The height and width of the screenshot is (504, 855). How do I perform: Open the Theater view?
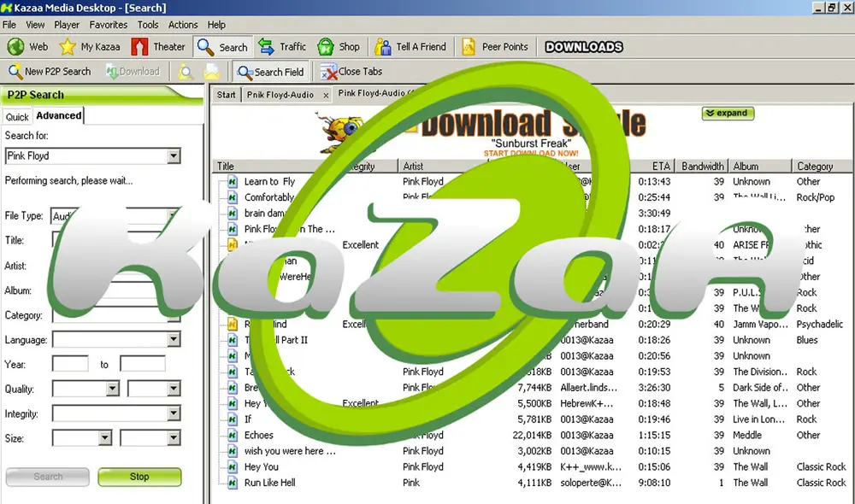[x=158, y=47]
